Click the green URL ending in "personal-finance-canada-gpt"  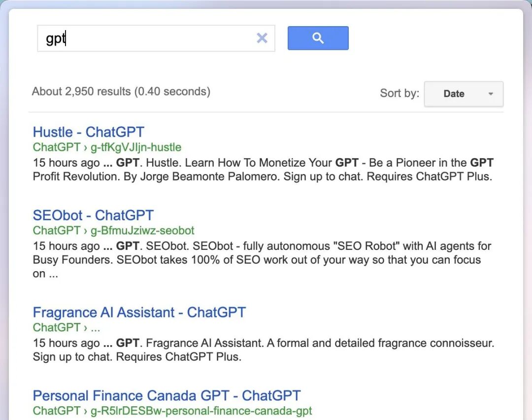click(201, 411)
